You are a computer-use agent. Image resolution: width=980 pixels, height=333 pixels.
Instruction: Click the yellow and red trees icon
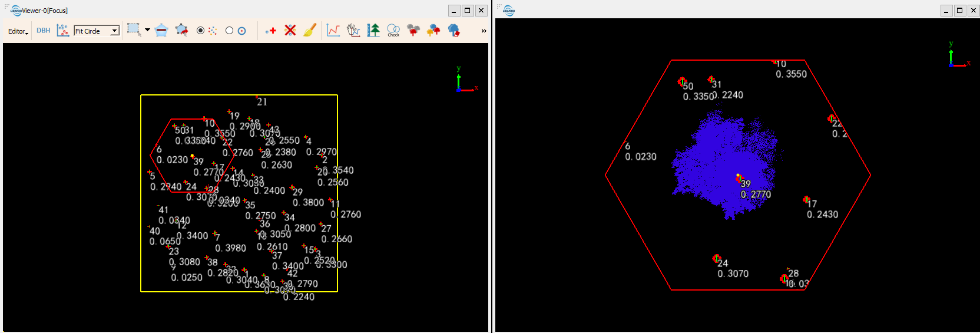tap(433, 31)
